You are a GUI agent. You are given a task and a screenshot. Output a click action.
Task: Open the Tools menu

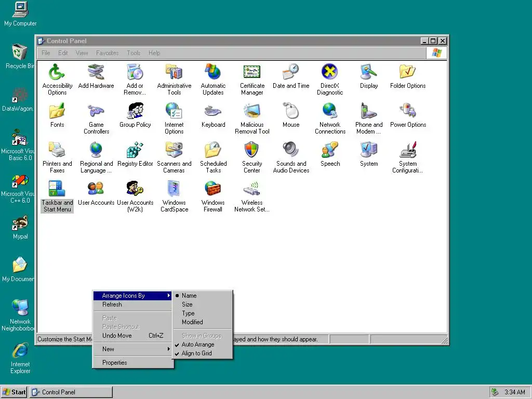click(x=134, y=53)
